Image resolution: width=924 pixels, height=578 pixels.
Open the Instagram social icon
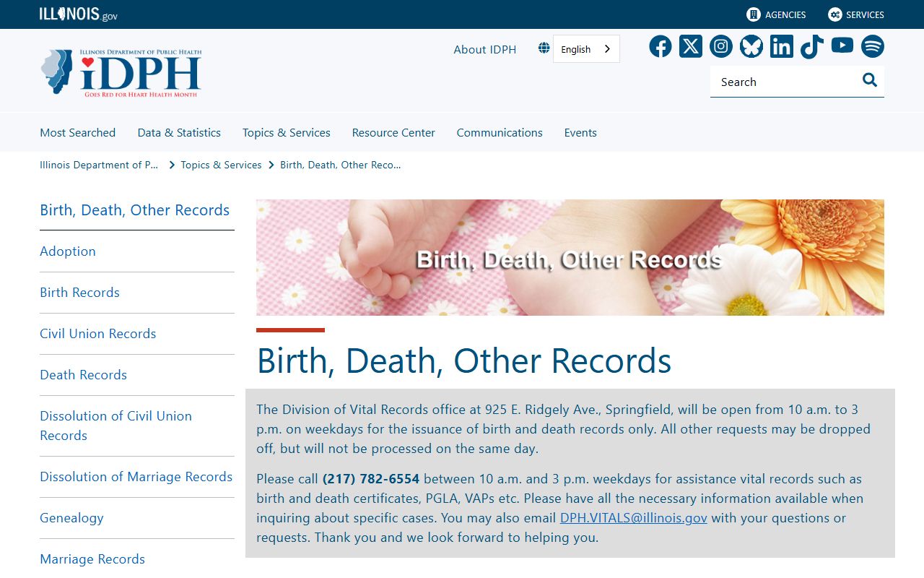(721, 46)
